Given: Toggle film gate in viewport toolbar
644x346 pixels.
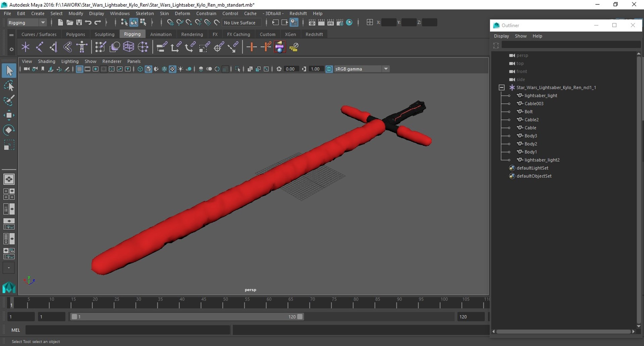Looking at the screenshot, I should coord(87,69).
